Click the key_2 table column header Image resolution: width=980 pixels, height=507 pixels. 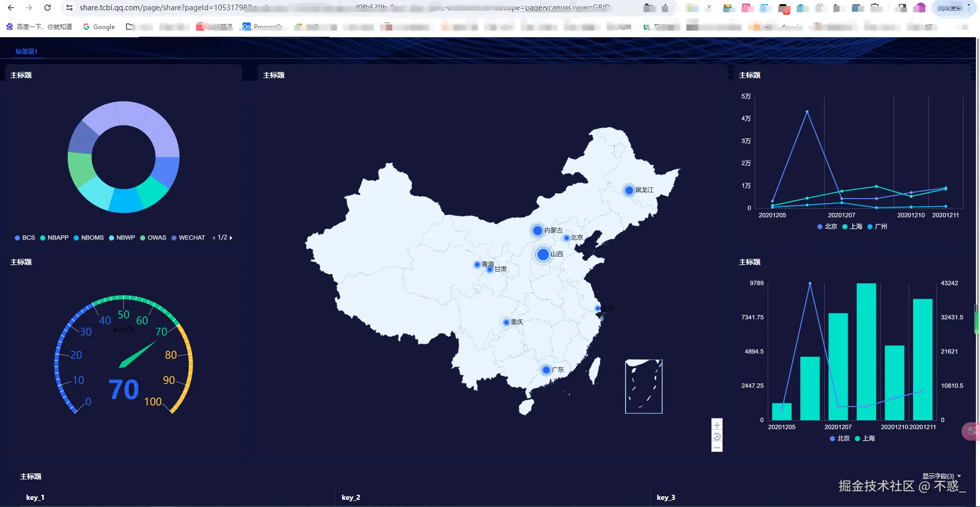pyautogui.click(x=351, y=497)
